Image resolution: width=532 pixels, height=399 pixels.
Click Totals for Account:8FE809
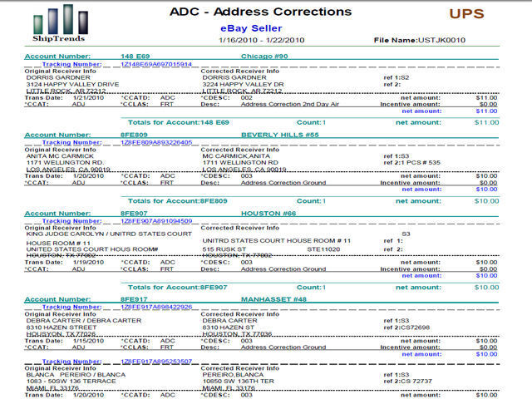point(177,201)
